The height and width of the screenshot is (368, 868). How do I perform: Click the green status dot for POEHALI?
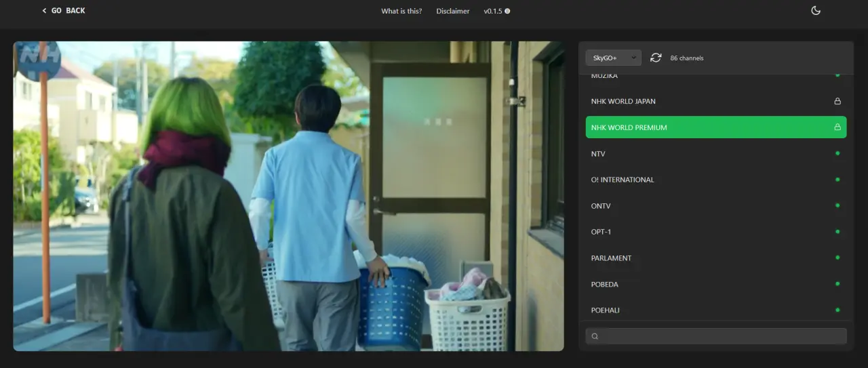(x=837, y=310)
